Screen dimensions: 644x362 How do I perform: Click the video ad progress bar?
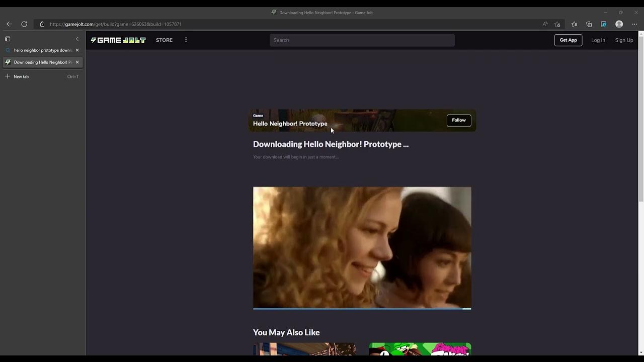click(362, 309)
